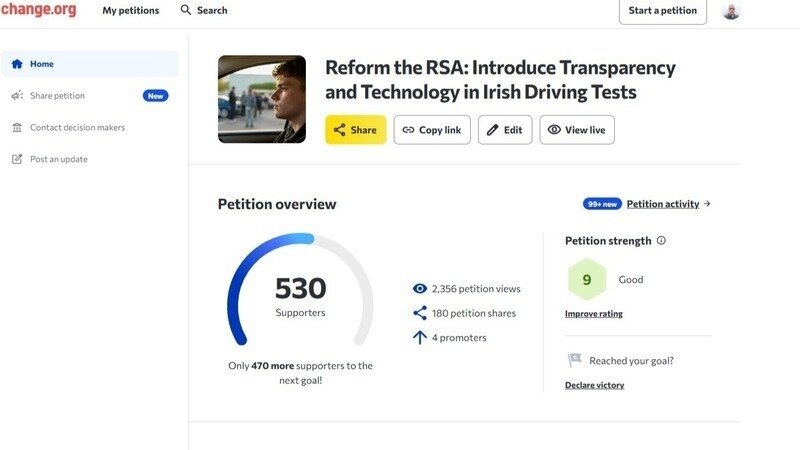Image resolution: width=800 pixels, height=450 pixels.
Task: Click the 'Petition strength' heading
Action: 608,240
